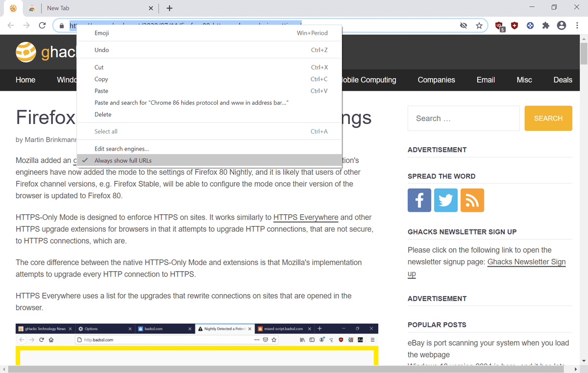Image resolution: width=588 pixels, height=373 pixels.
Task: Select Cut from the context menu
Action: click(209, 67)
